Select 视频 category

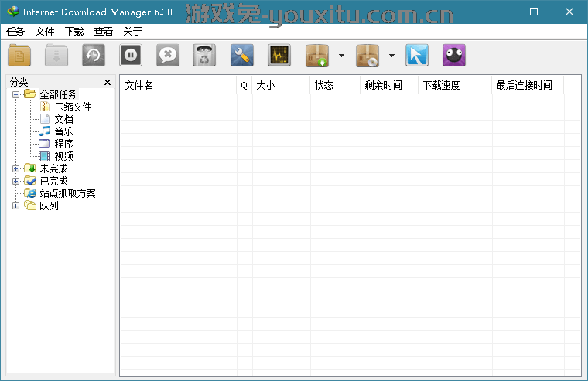click(63, 156)
